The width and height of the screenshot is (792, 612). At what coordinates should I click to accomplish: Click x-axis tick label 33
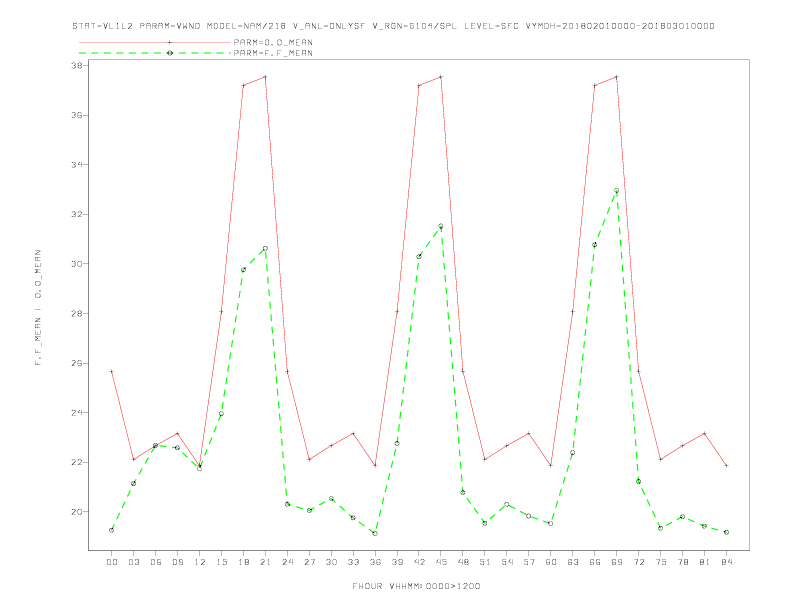pyautogui.click(x=354, y=562)
